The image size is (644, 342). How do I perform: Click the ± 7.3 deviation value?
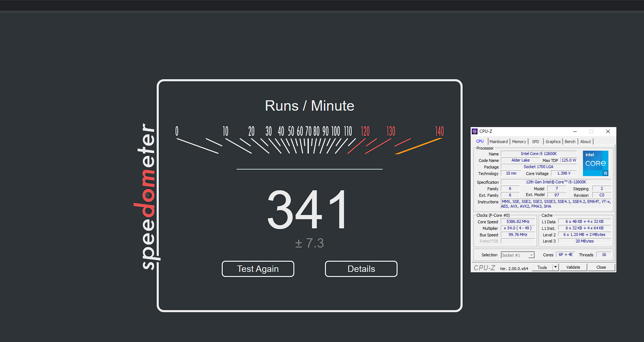point(310,243)
